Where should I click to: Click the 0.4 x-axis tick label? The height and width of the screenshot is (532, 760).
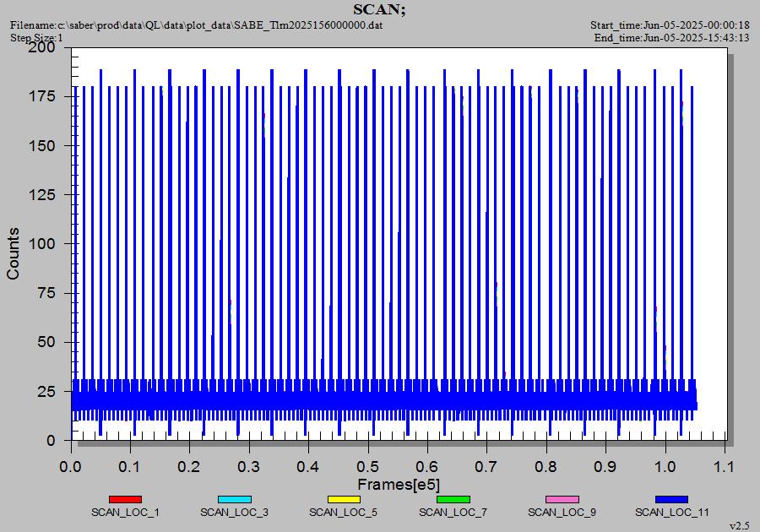[x=307, y=467]
